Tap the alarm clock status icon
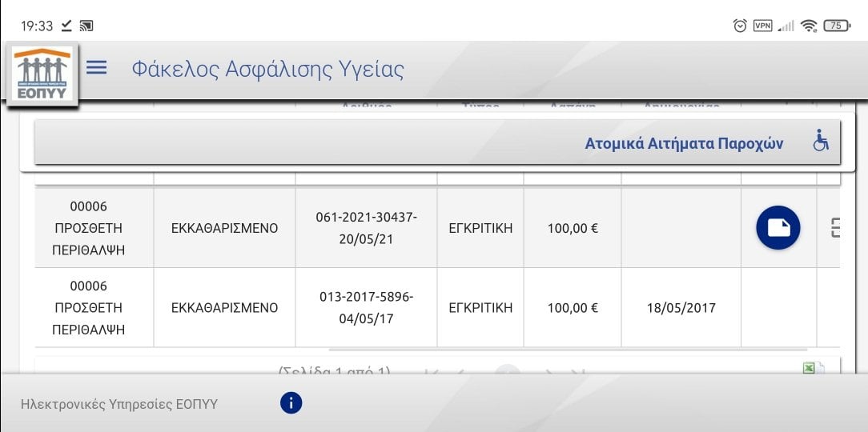Image resolution: width=868 pixels, height=432 pixels. tap(740, 26)
